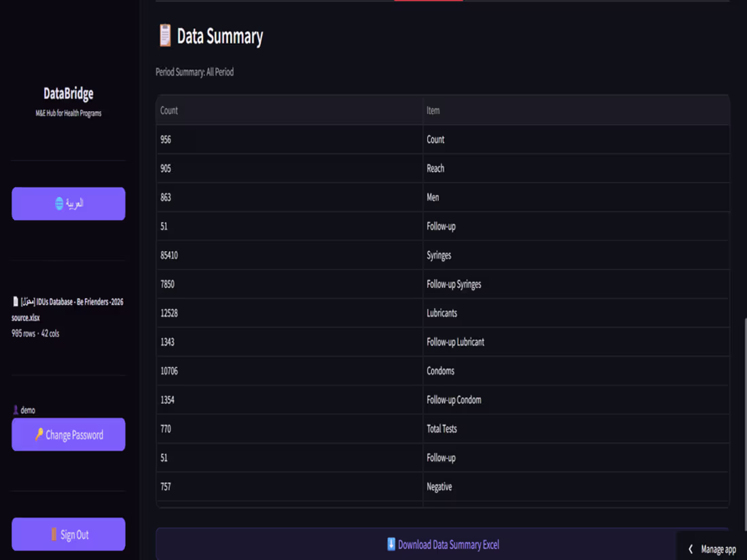
Task: Click the key icon on Change Password
Action: tap(39, 434)
